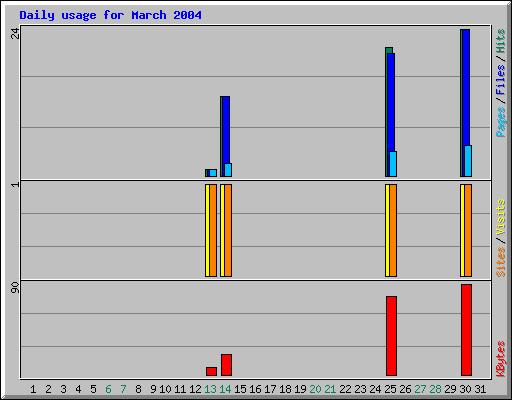Select the blue Files bar for day 14

tap(226, 130)
